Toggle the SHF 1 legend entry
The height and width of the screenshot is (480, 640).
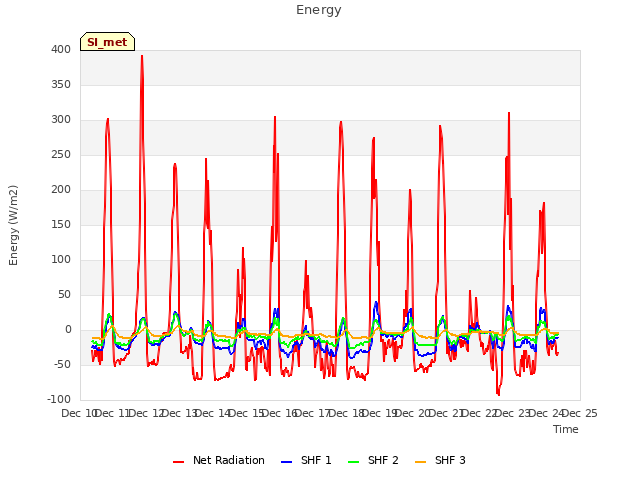(306, 460)
